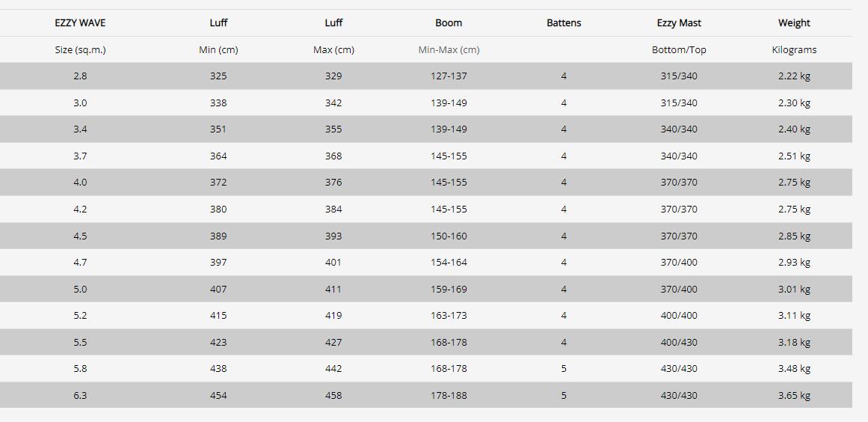Select the 3.48 kg weight cell
Viewport: 868px width, 422px height.
point(794,369)
